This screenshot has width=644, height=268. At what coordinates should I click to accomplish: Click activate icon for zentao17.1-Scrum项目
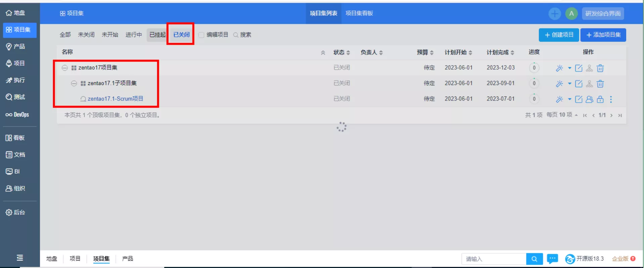(x=559, y=99)
